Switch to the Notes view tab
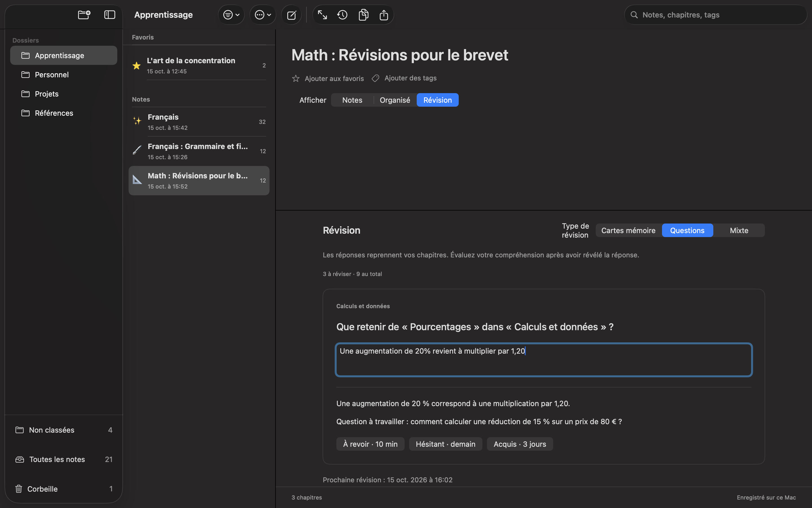This screenshot has height=508, width=812. coord(352,100)
